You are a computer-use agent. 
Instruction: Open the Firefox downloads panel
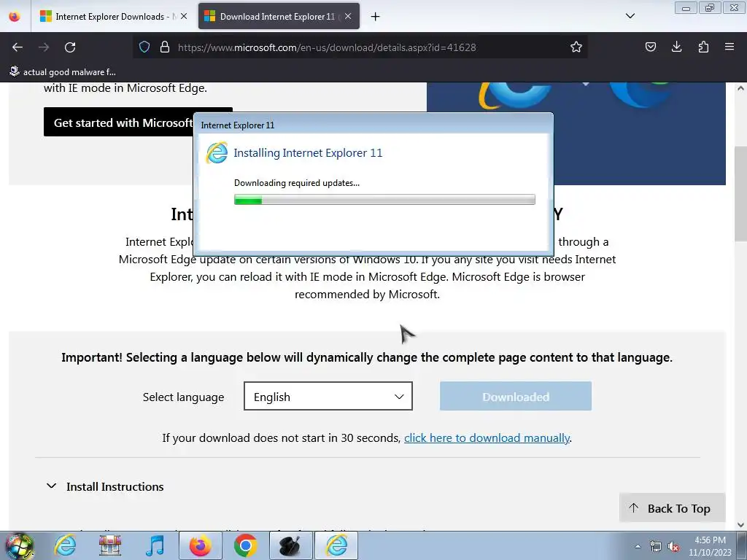point(676,47)
